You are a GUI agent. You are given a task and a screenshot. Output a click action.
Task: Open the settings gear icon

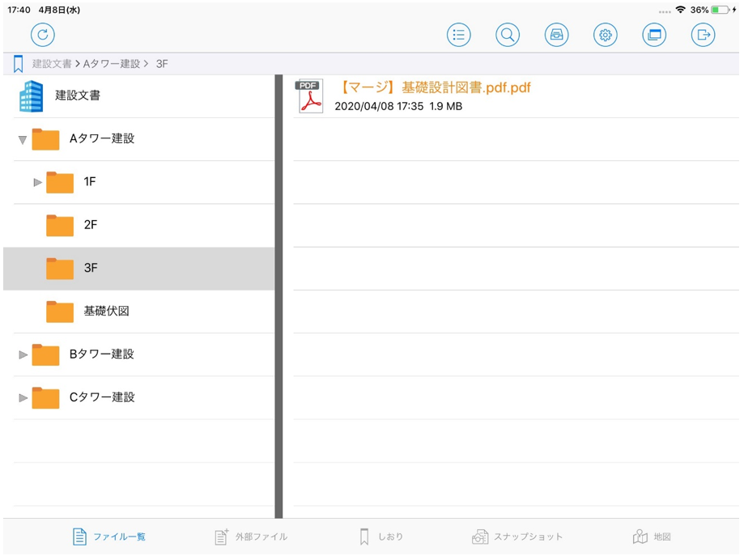[x=606, y=35]
